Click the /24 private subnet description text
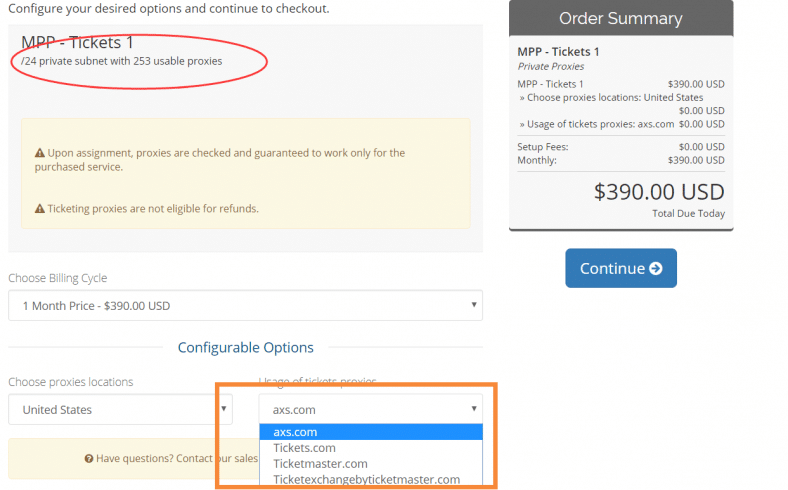 [122, 61]
